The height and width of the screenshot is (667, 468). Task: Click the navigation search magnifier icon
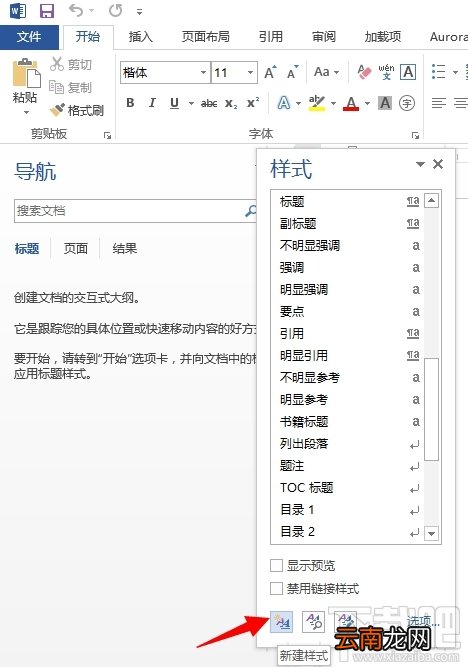251,211
